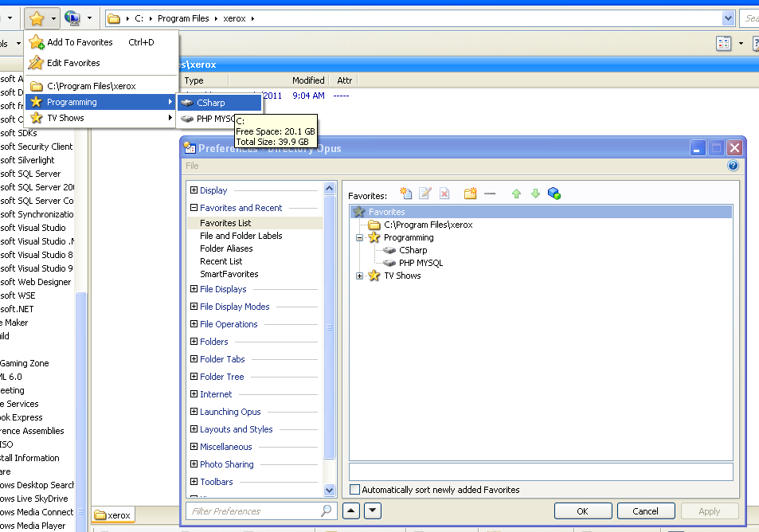Click Program Files in the path breadcrumb
The image size is (759, 532).
tap(183, 18)
